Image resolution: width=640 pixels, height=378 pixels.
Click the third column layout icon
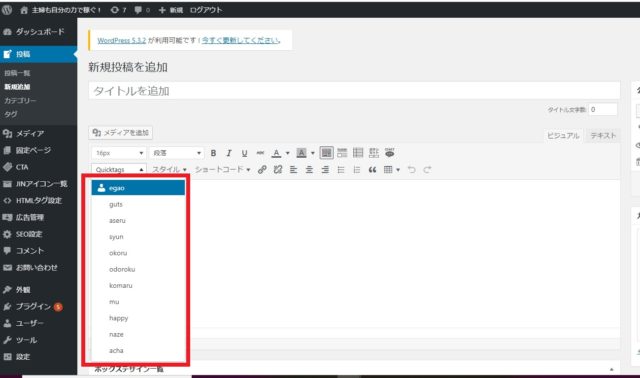pyautogui.click(x=358, y=153)
